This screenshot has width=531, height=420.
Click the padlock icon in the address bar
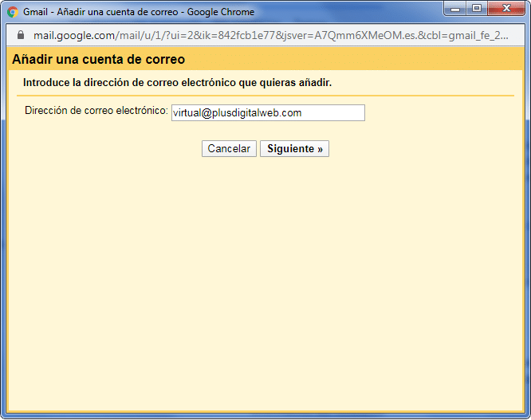pos(21,36)
